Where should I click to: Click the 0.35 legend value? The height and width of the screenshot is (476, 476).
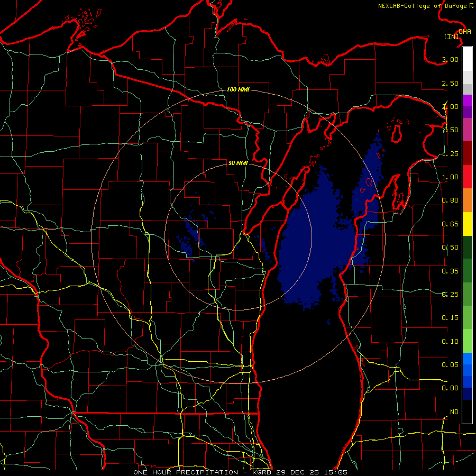coord(450,271)
